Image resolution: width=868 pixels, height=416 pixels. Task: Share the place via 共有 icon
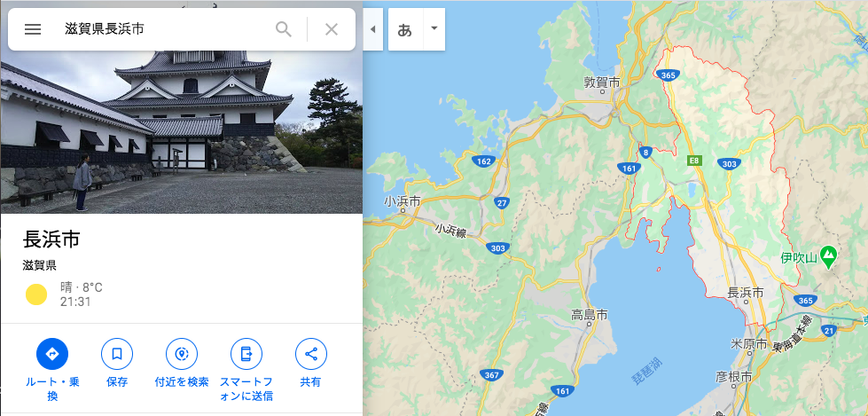point(311,353)
